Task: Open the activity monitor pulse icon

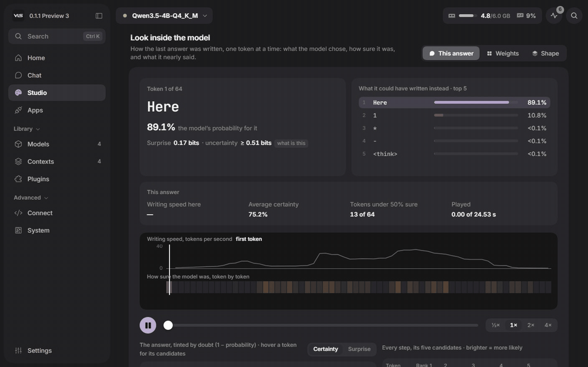Action: click(554, 16)
